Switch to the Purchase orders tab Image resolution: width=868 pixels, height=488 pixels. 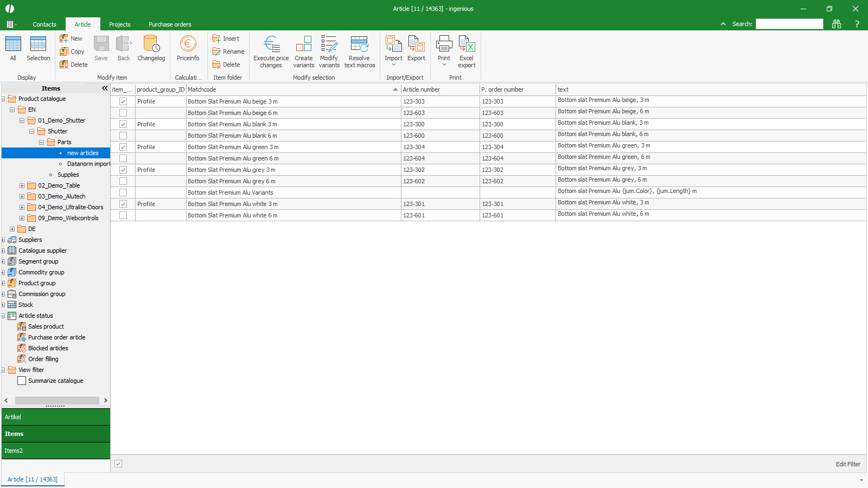[x=170, y=24]
